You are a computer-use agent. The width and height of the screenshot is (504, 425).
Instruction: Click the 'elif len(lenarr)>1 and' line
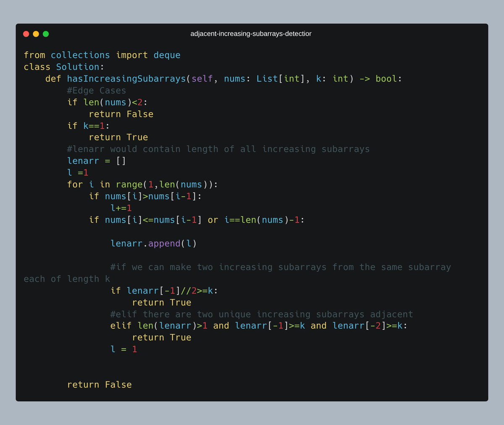coord(259,326)
